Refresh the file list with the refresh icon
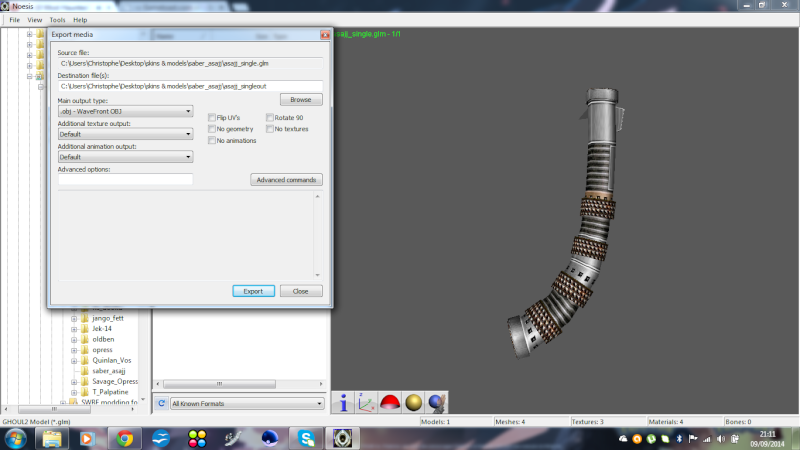Image resolution: width=800 pixels, height=450 pixels. pos(161,403)
